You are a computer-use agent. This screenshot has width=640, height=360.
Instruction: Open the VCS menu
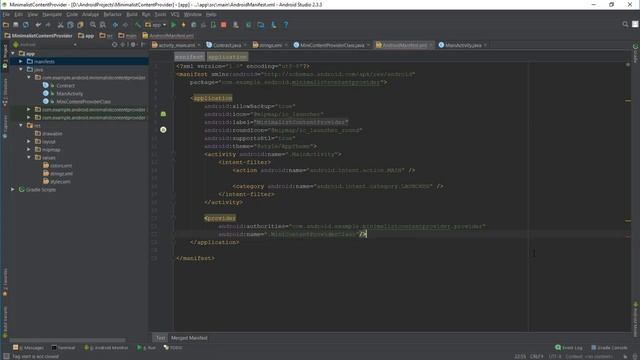point(175,14)
